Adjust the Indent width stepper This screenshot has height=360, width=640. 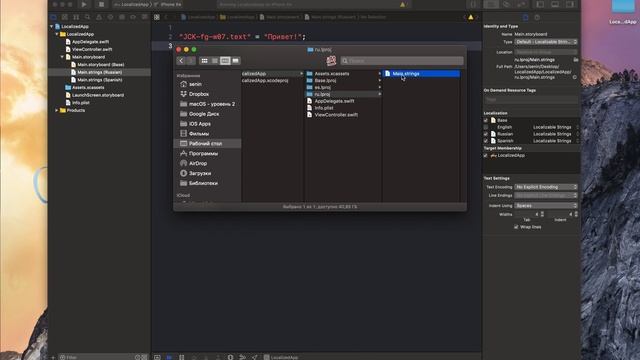tap(576, 214)
